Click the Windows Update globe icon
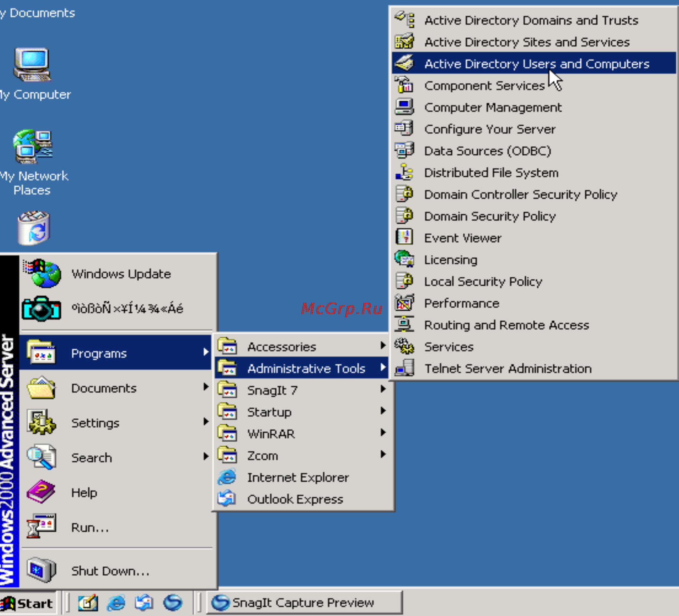This screenshot has width=679, height=616. [42, 274]
